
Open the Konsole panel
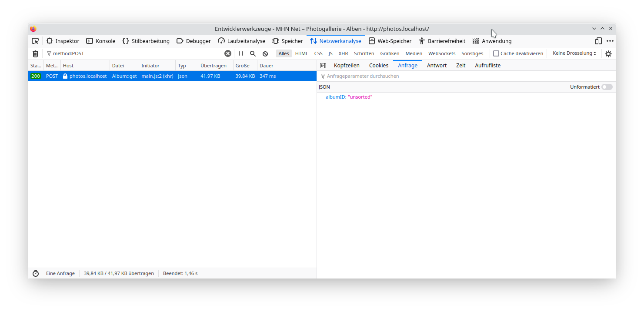[x=100, y=40]
